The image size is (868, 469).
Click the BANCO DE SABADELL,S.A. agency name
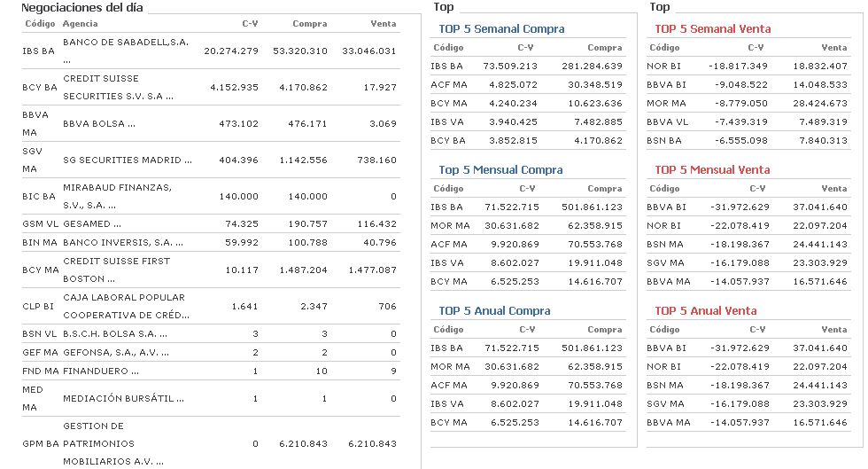tap(125, 42)
